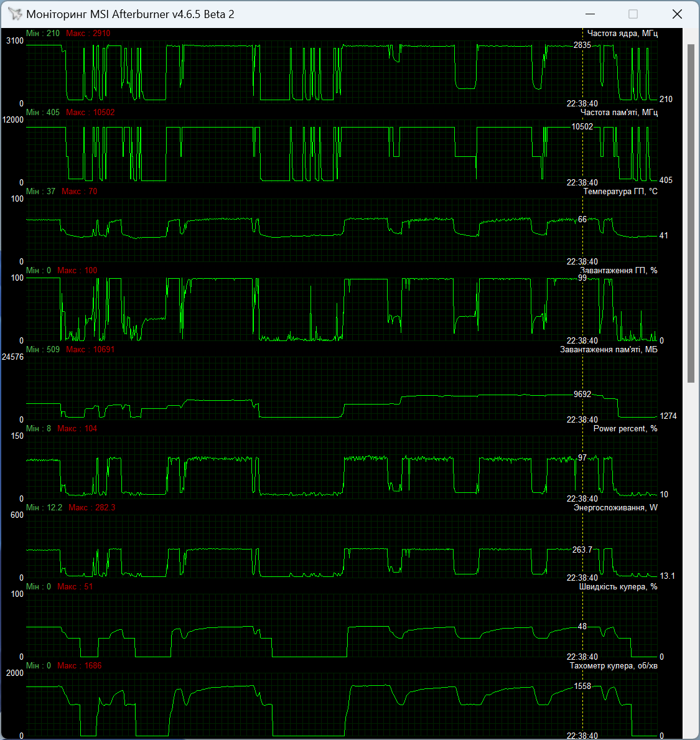The image size is (700, 740).
Task: Click the current value 41 on temperature graph
Action: pyautogui.click(x=664, y=235)
